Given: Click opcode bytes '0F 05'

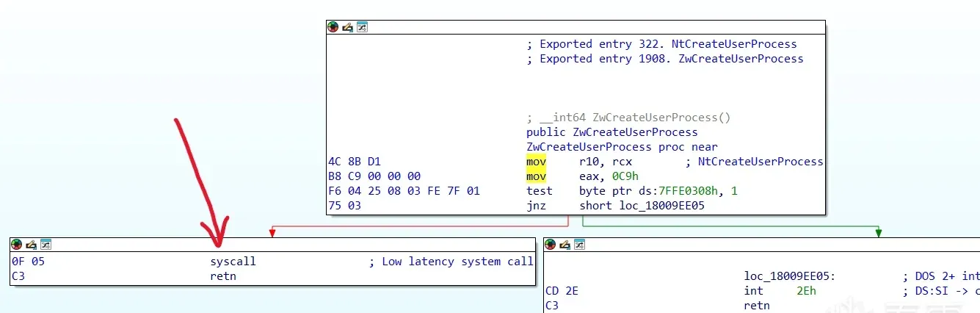Looking at the screenshot, I should [x=28, y=262].
